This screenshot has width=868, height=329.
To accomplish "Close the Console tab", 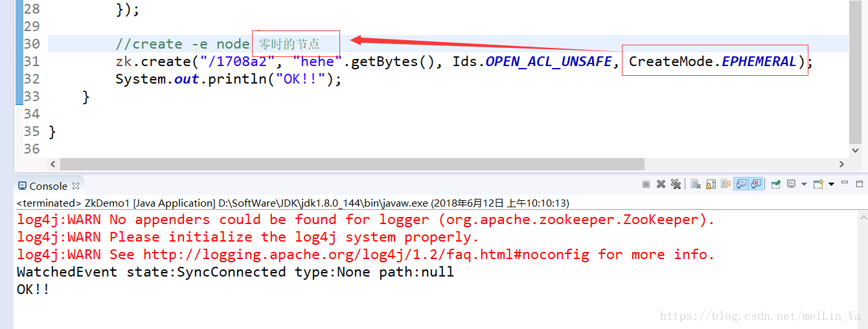I will (76, 186).
